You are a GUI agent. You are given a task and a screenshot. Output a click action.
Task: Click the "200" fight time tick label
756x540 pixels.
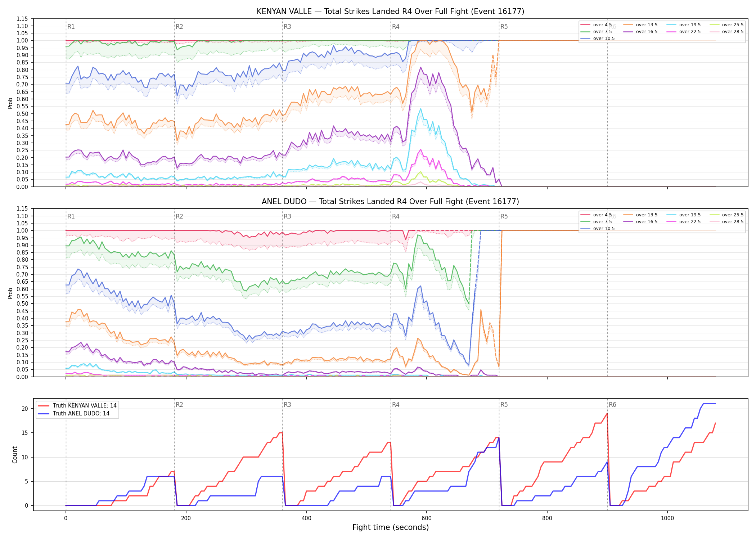pos(186,518)
